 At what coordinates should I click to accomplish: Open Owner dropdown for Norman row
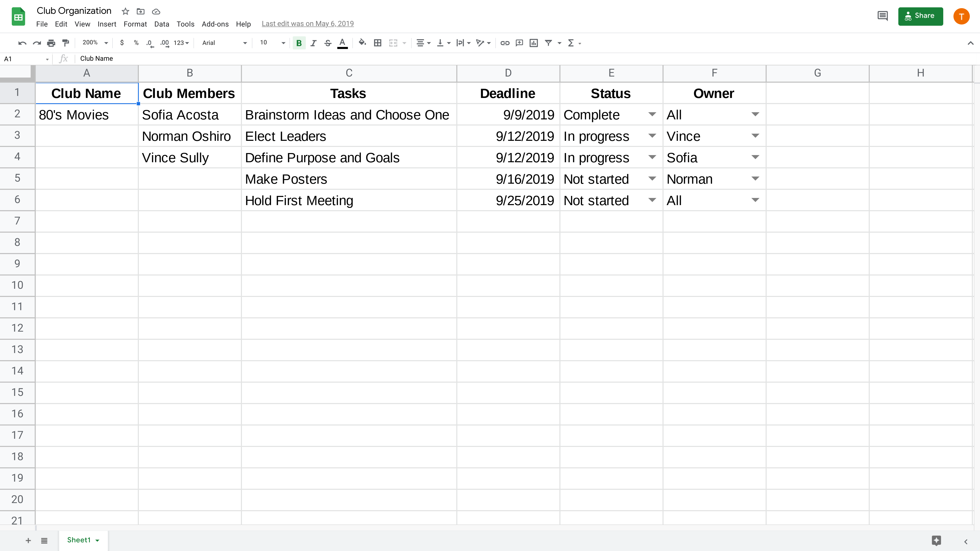point(755,179)
